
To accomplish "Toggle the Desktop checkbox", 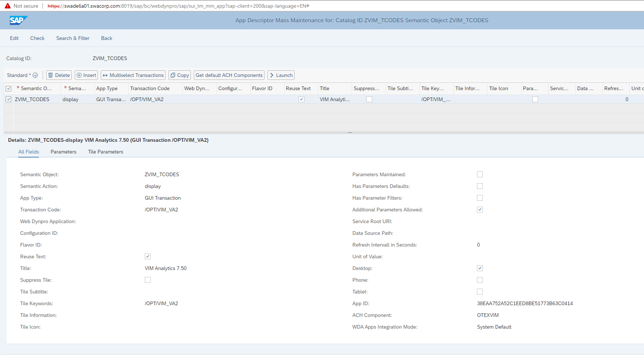I will coord(480,268).
